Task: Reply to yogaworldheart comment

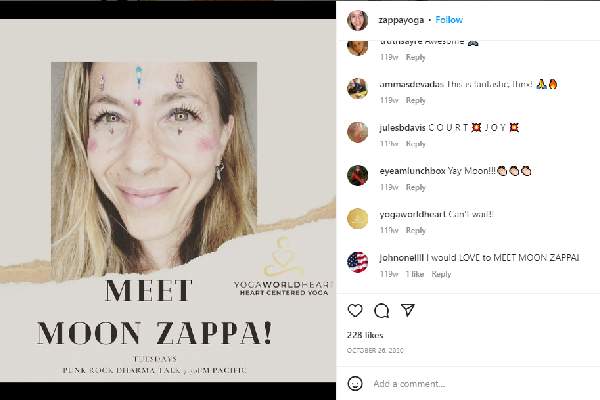Action: (x=416, y=231)
